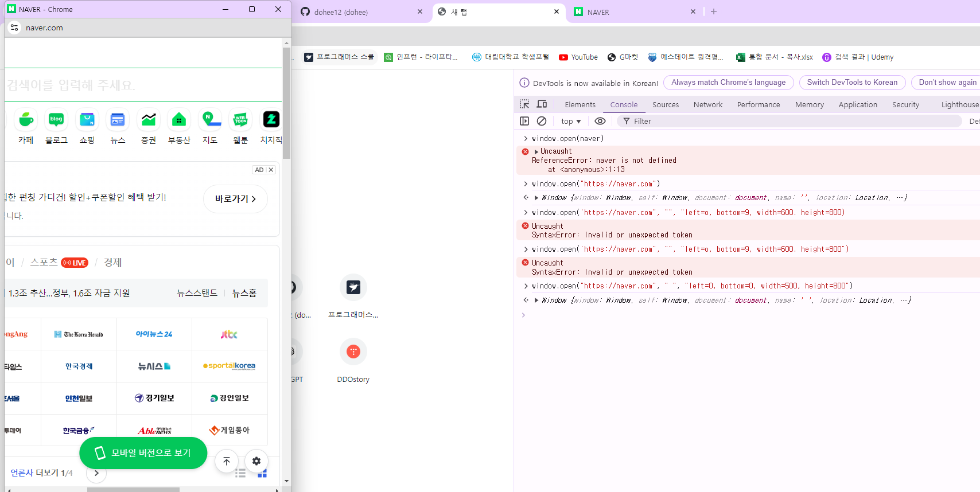Show the console sidebar icon

point(524,121)
